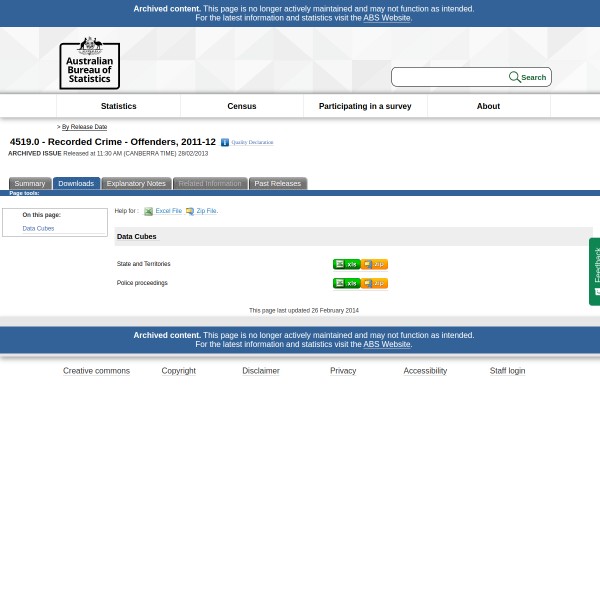600x600 pixels.
Task: Open Zip File help link
Action: pyautogui.click(x=206, y=211)
